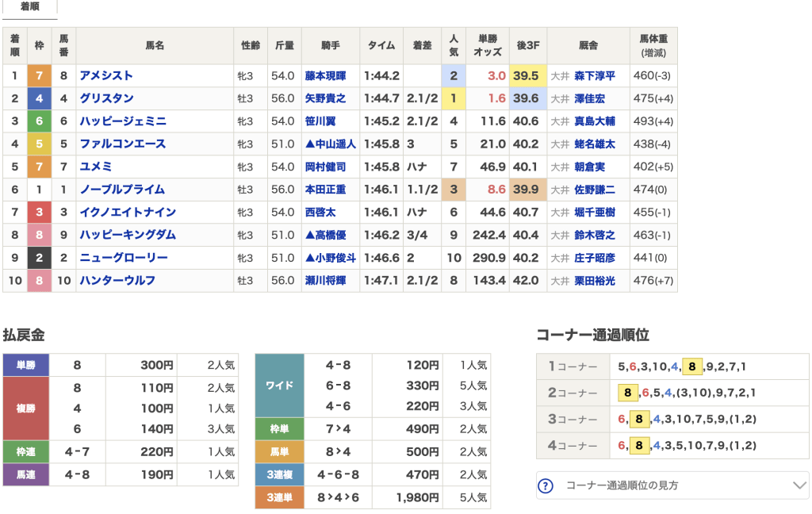Click the ワイド payout label

coord(280,385)
